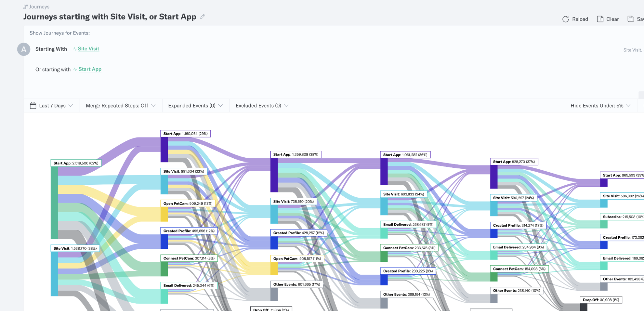The width and height of the screenshot is (644, 311).
Task: Click the Starting With label
Action: coord(51,49)
